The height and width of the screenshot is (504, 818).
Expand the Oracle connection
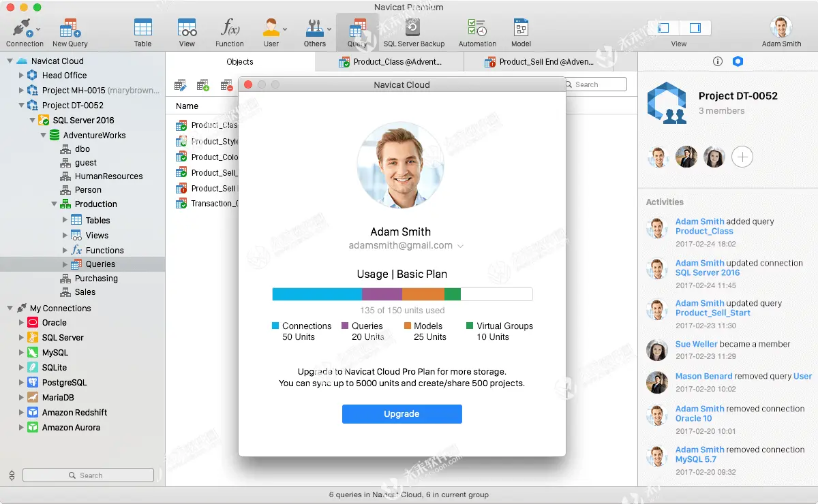pos(21,323)
